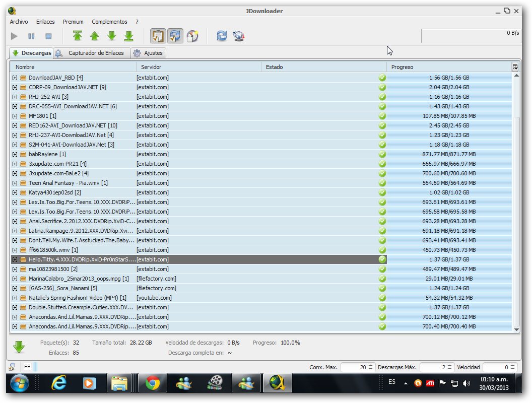Open the network icon in the system tray
Viewport: 532px width, 403px height.
[x=454, y=383]
